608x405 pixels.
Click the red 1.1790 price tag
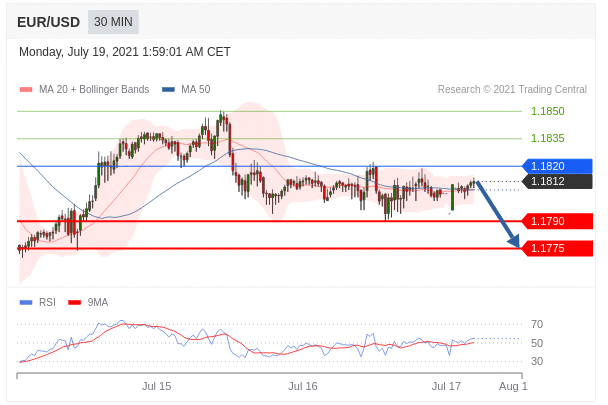[557, 221]
